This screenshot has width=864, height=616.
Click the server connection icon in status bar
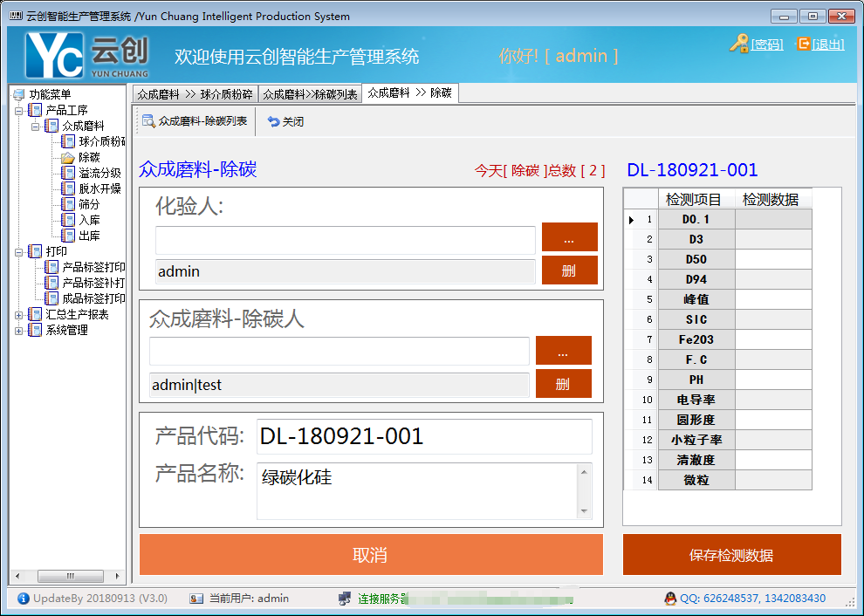(x=345, y=599)
